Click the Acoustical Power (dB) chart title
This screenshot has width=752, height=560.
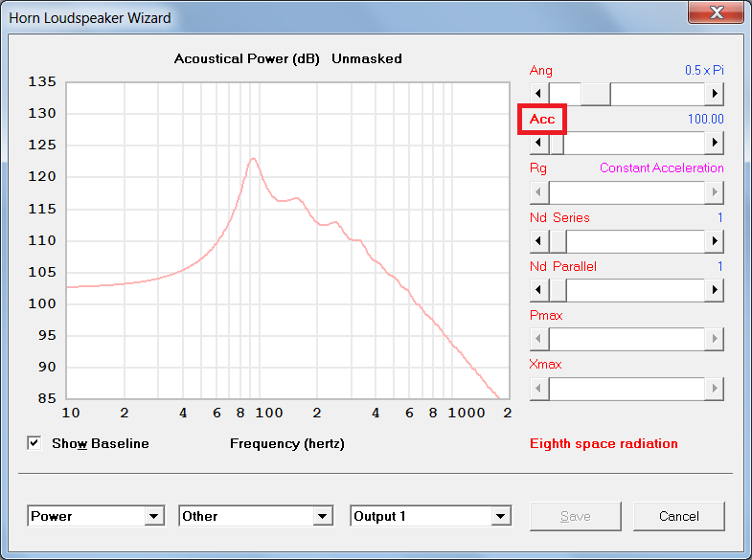(246, 59)
